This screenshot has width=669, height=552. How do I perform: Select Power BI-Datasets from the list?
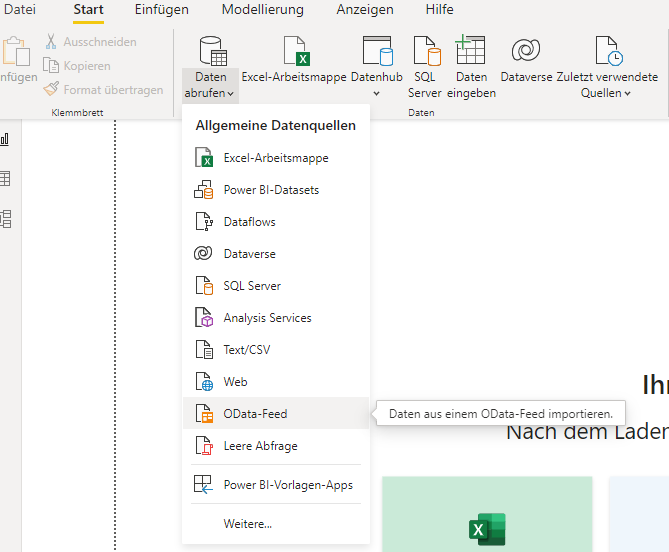pyautogui.click(x=271, y=190)
